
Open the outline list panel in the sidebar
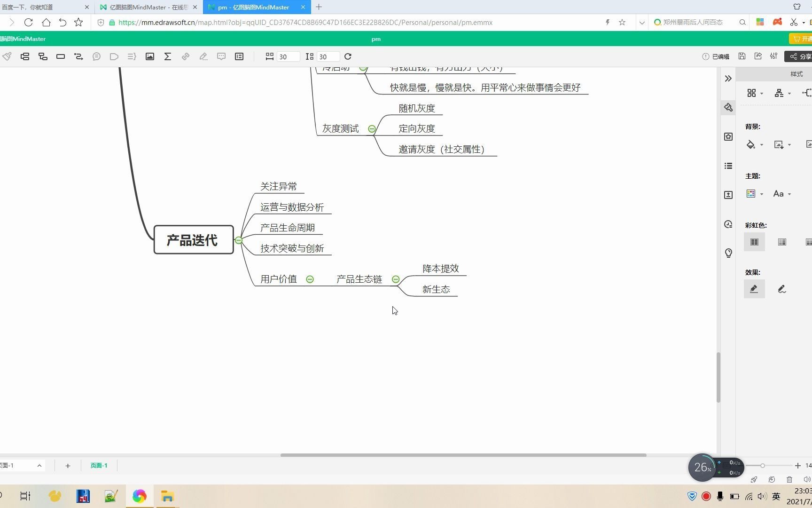click(728, 166)
